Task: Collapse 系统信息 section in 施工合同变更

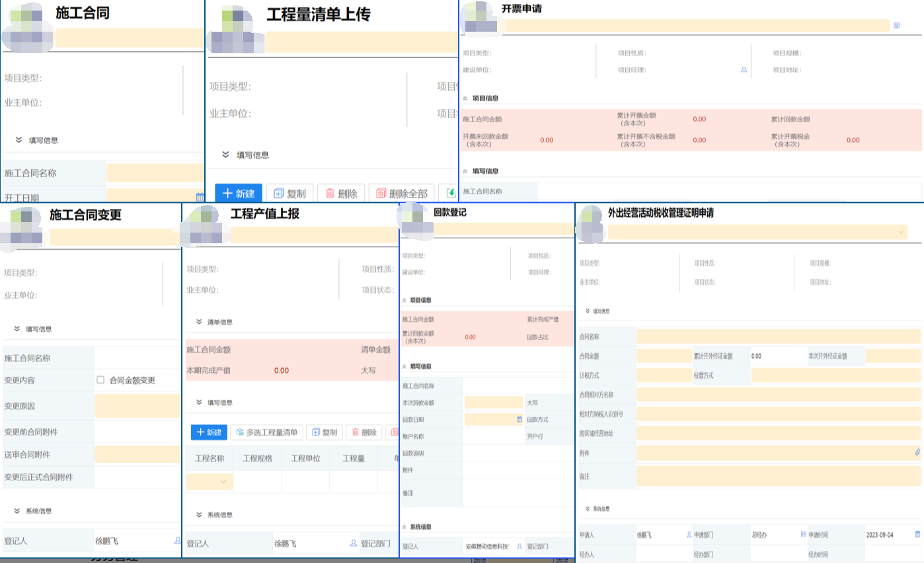Action: click(17, 511)
